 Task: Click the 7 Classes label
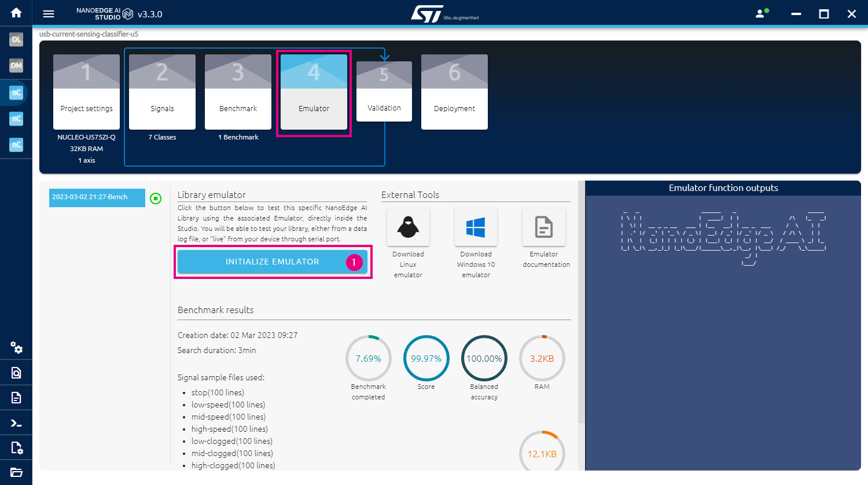click(162, 137)
